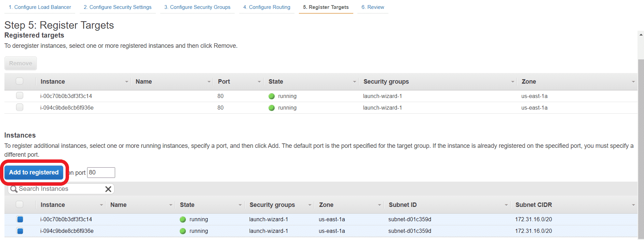Open Subnet CIDR column dropdown arrow
Screen dimensions: 644x240
click(633, 205)
